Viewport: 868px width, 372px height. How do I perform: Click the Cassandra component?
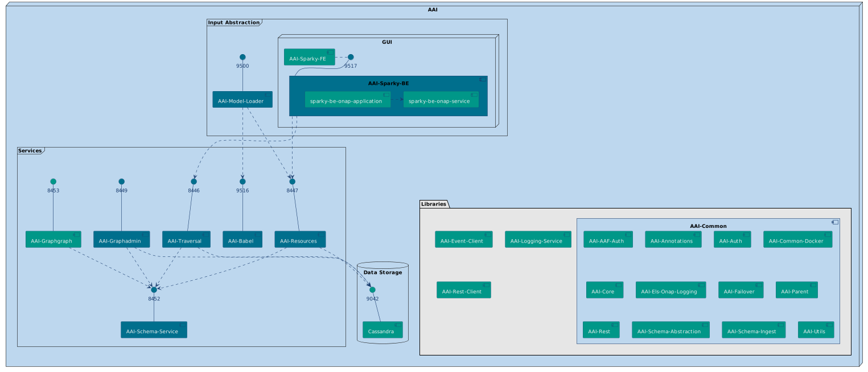tap(383, 330)
